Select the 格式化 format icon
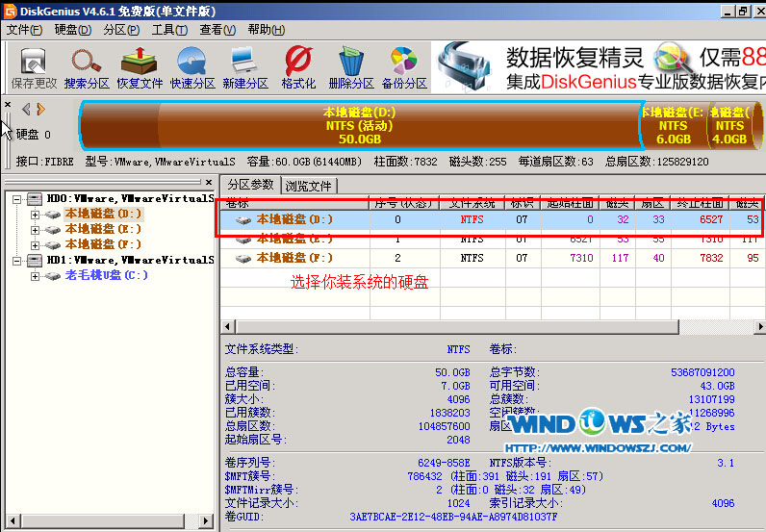The width and height of the screenshot is (766, 532). 298,67
